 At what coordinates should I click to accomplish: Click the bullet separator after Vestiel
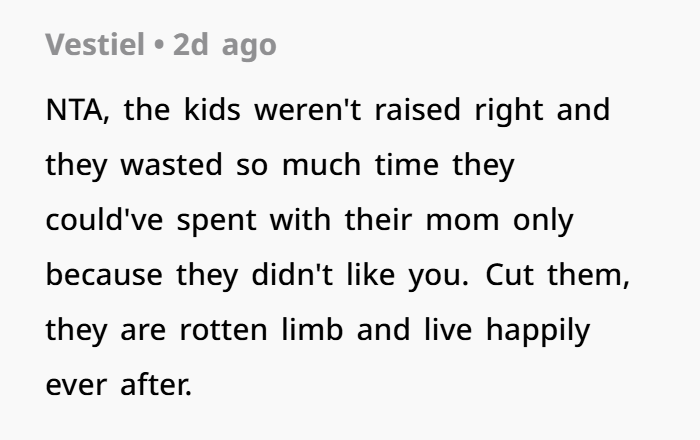click(x=158, y=45)
